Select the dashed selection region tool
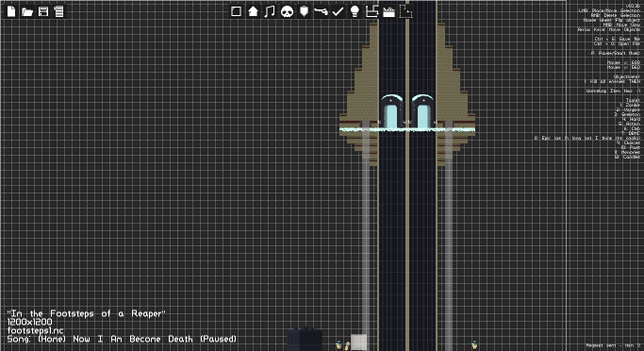The width and height of the screenshot is (644, 351). pyautogui.click(x=405, y=11)
